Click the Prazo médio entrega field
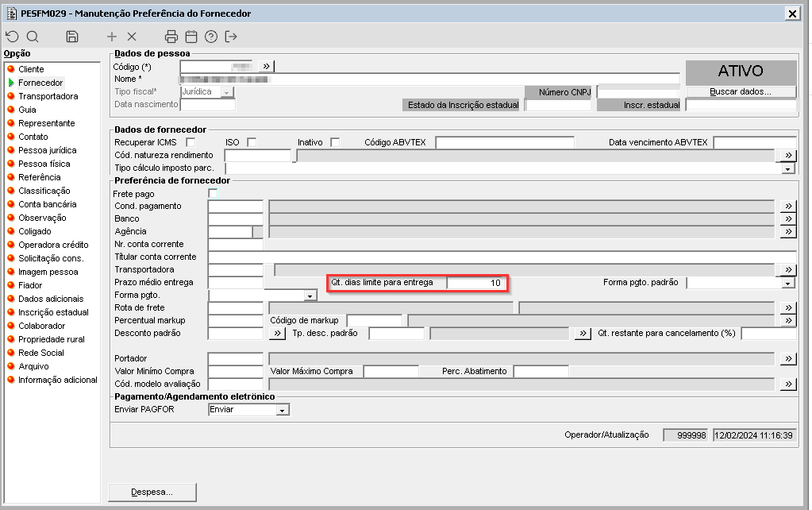Image resolution: width=812 pixels, height=510 pixels. [236, 283]
